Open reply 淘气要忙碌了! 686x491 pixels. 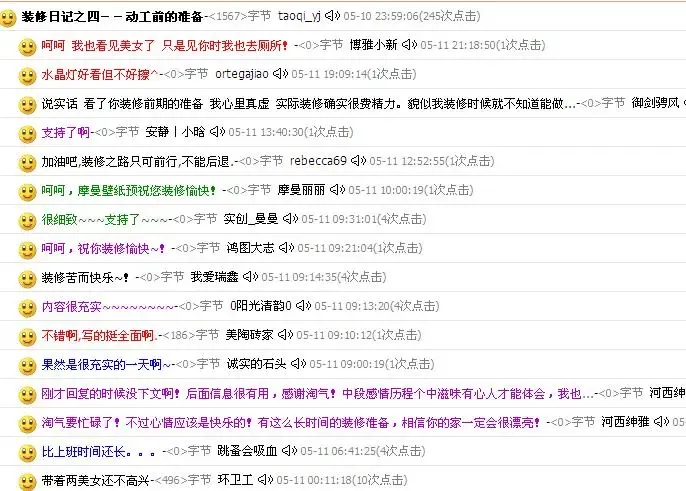click(x=291, y=423)
